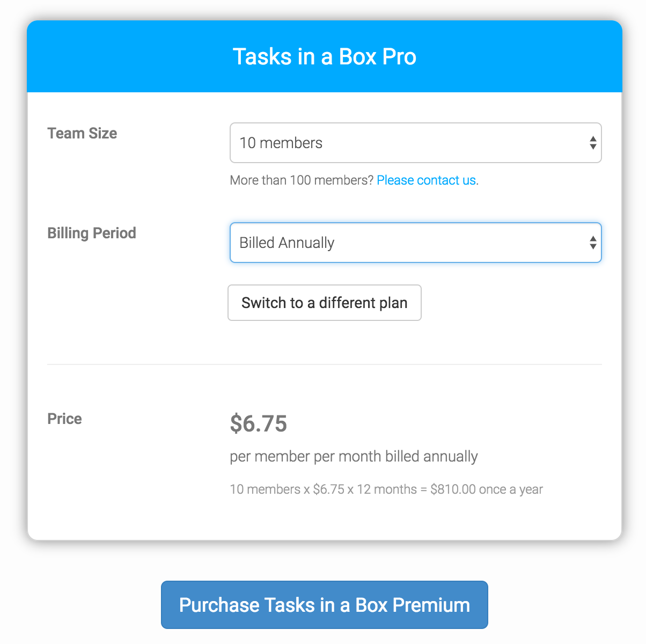Screen dimensions: 646x644
Task: Follow the Please contact us link
Action: click(x=426, y=180)
